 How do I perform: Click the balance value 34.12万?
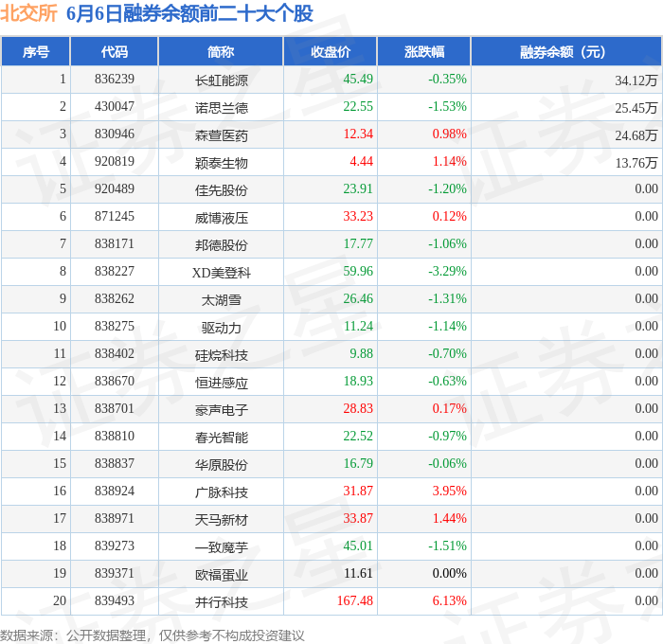point(636,80)
